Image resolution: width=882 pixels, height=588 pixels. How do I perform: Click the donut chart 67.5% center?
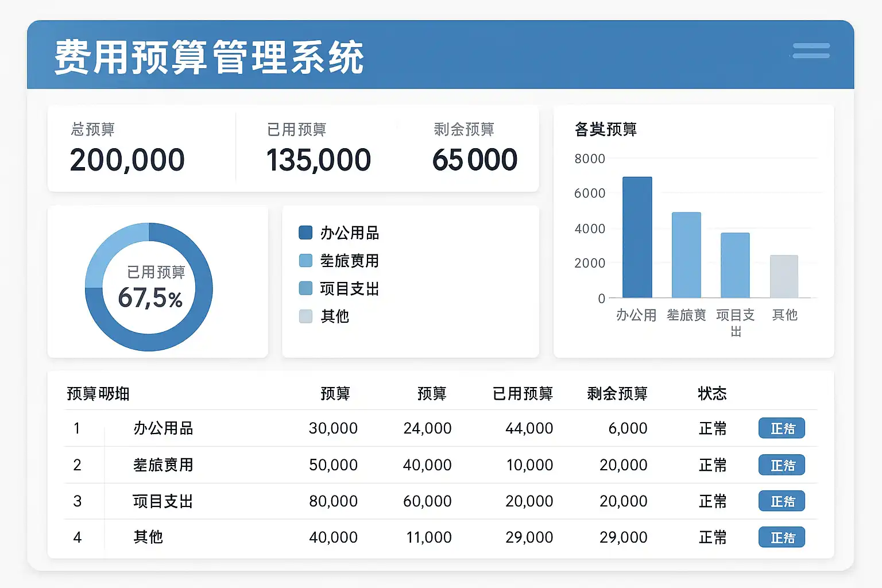click(149, 287)
